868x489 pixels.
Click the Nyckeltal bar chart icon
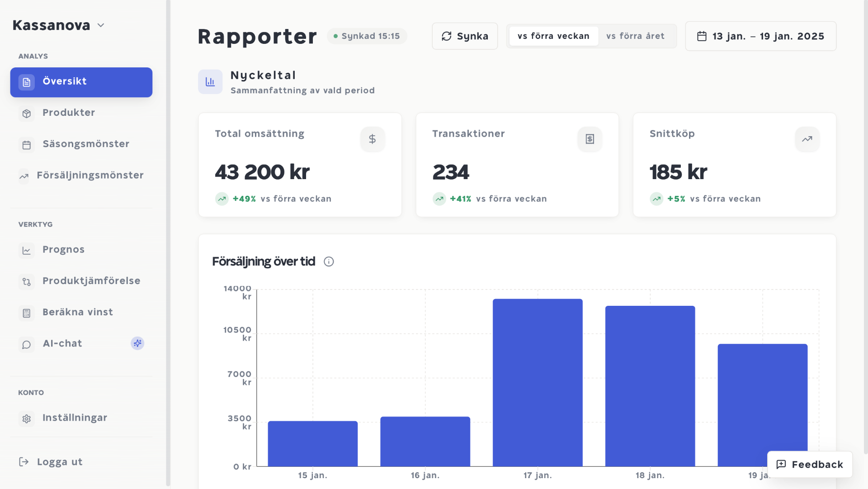click(210, 82)
